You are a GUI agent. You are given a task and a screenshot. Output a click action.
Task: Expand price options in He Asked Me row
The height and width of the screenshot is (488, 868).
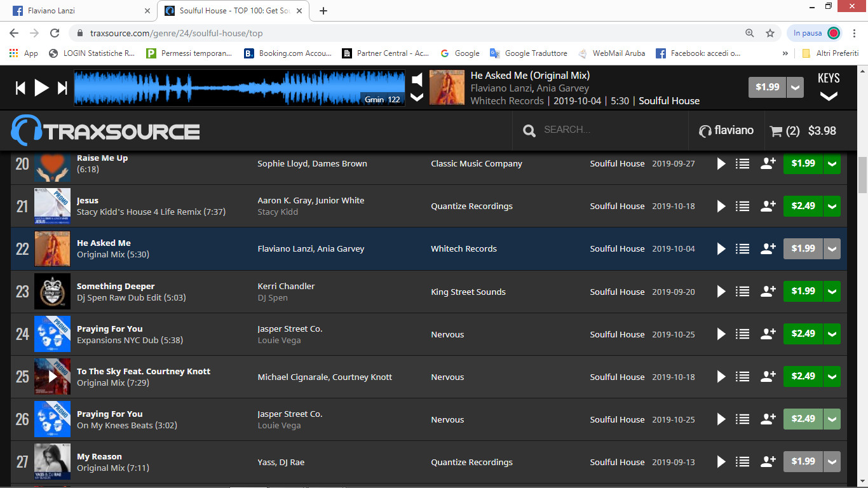(x=832, y=248)
